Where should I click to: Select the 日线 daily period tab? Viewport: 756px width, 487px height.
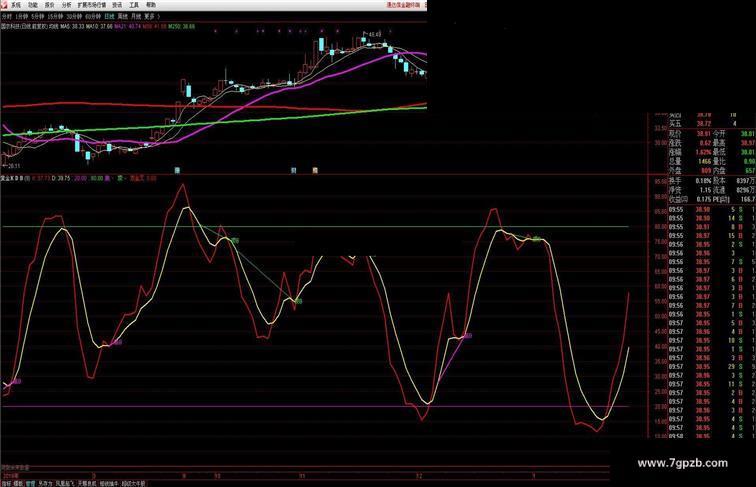110,17
